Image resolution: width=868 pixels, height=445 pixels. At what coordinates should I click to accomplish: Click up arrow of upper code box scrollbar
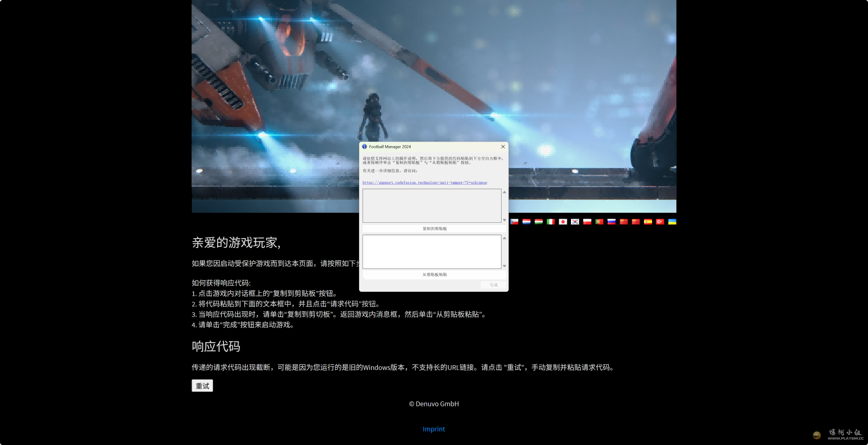[x=504, y=192]
